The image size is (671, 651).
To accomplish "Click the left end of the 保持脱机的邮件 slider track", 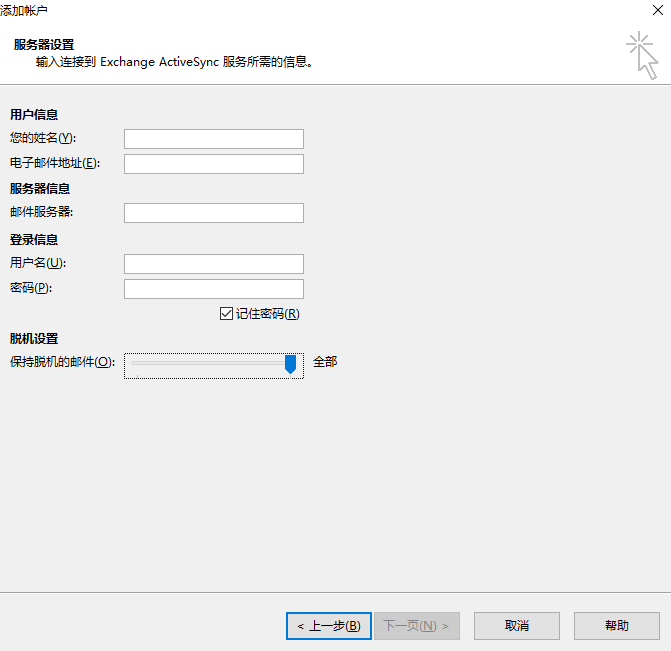I will click(135, 364).
